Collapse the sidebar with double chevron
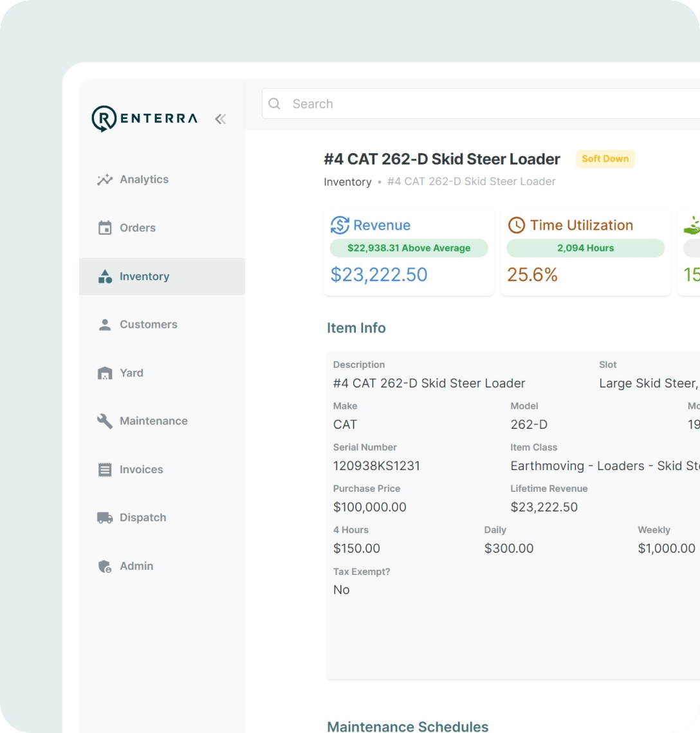 click(221, 119)
